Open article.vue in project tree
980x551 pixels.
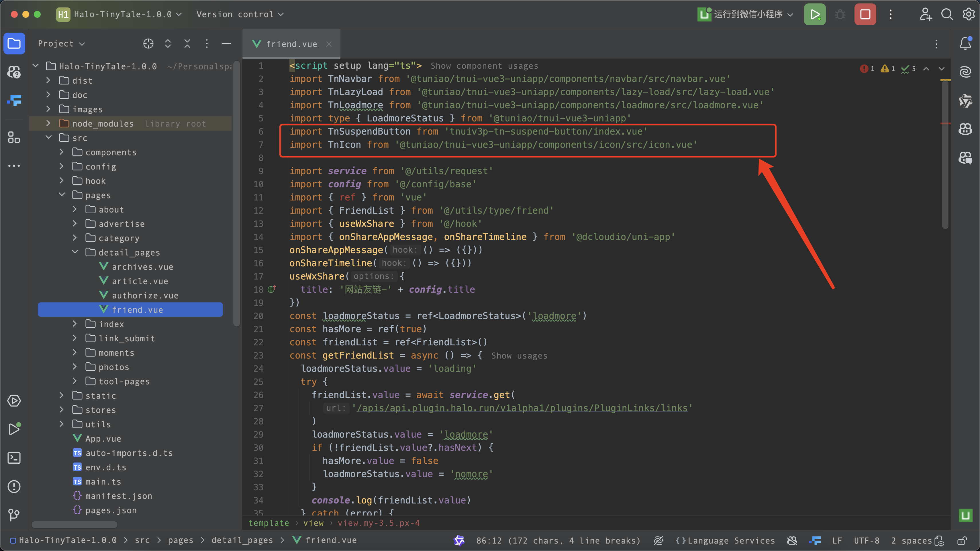pos(140,281)
